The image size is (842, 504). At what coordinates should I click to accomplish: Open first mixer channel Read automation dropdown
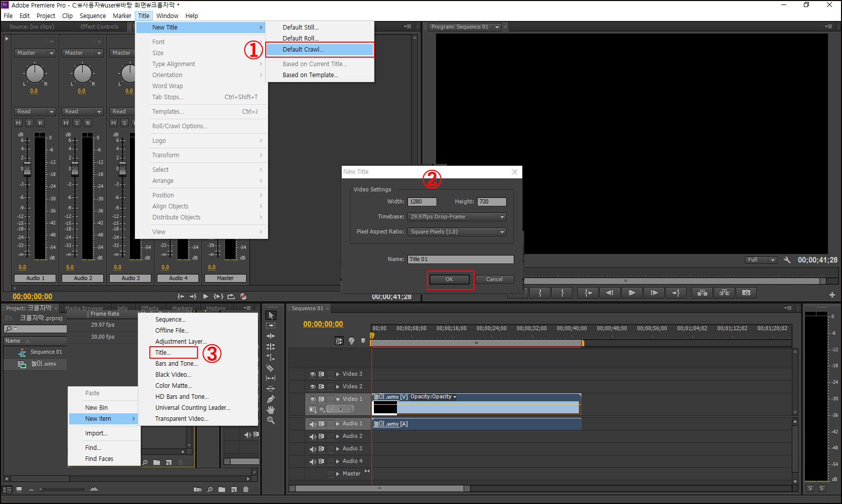pos(35,111)
